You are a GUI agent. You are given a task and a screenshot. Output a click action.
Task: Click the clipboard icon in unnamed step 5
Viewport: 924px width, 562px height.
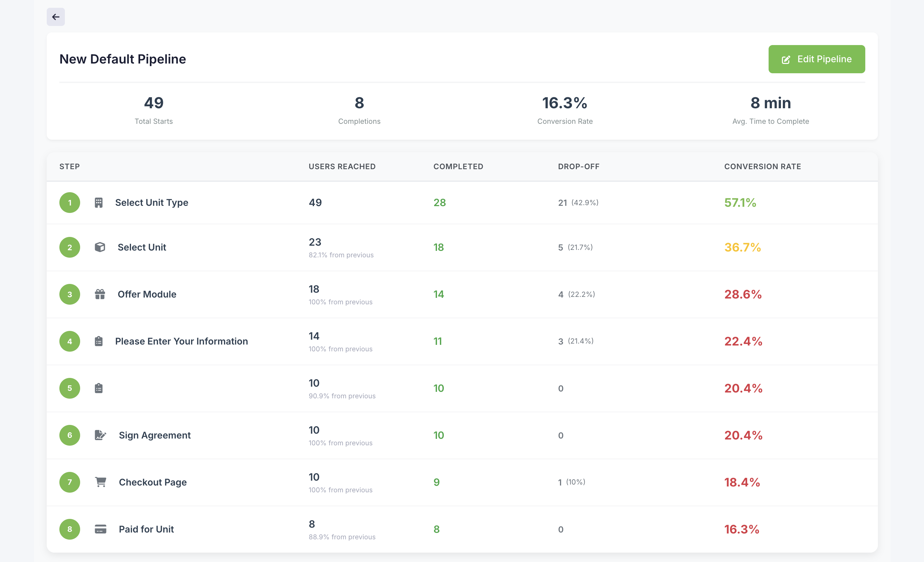point(99,388)
